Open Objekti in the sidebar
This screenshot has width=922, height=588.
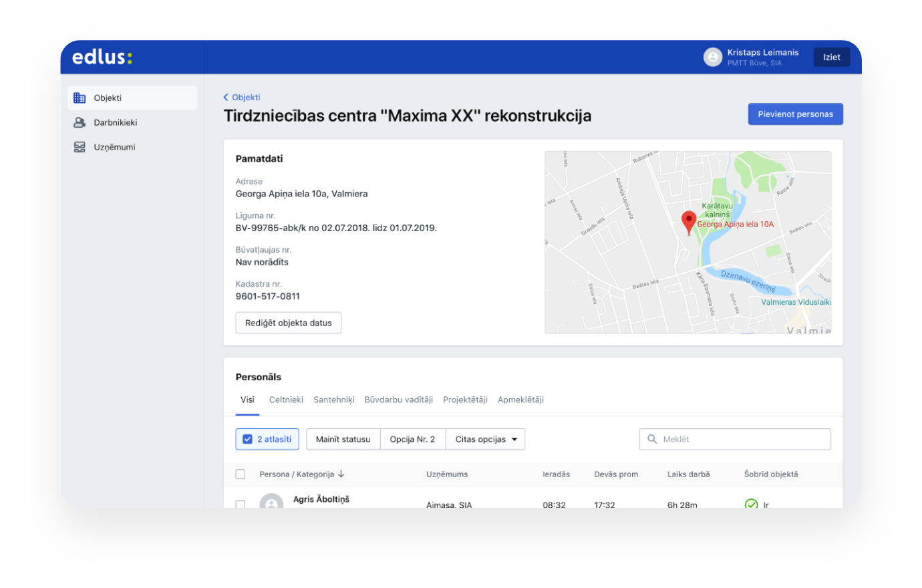coord(132,98)
